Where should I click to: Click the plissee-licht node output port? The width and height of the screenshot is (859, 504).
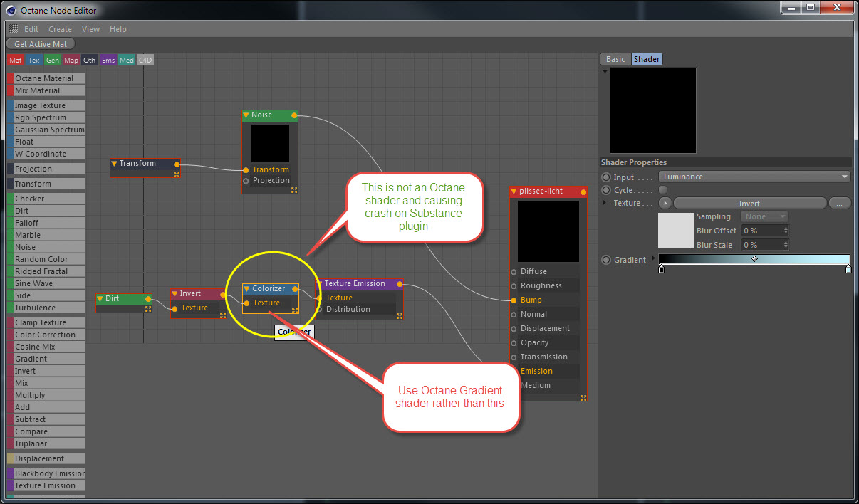point(584,191)
